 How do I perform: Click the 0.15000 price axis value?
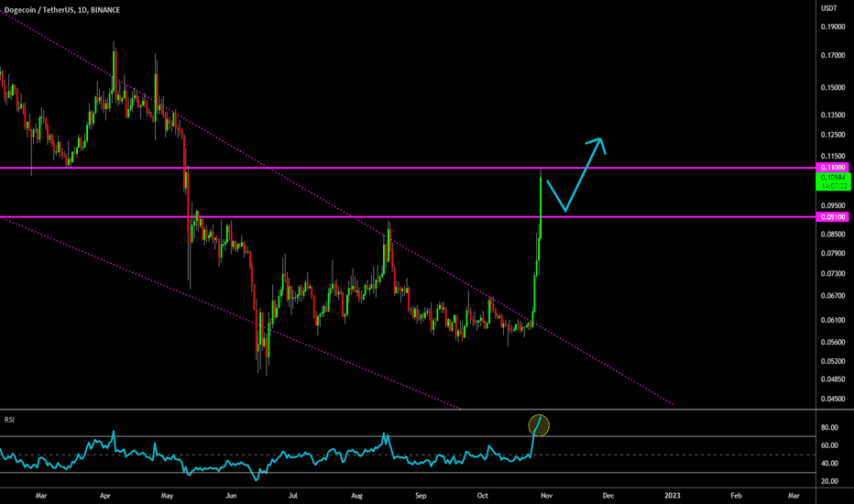tap(833, 87)
